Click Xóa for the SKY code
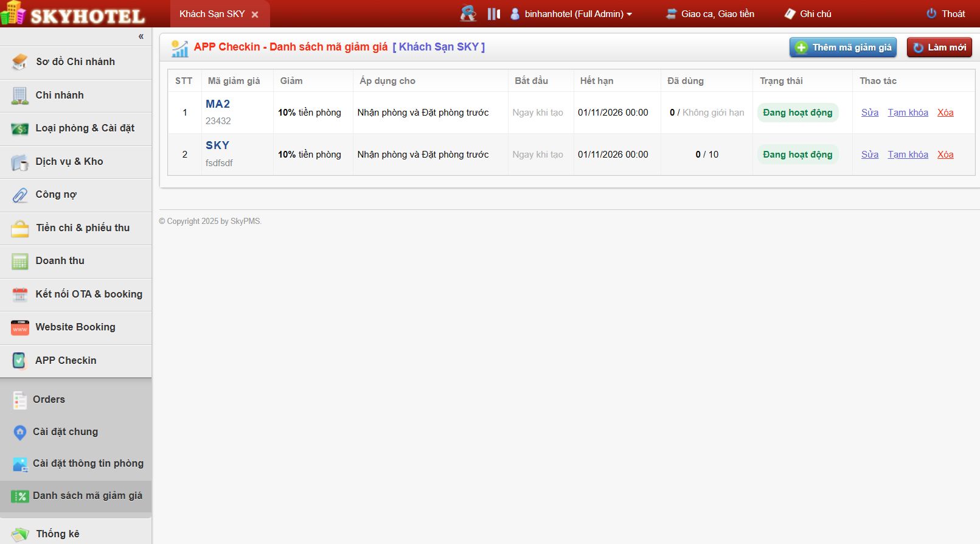Screen dimensions: 980x544 (x=945, y=155)
